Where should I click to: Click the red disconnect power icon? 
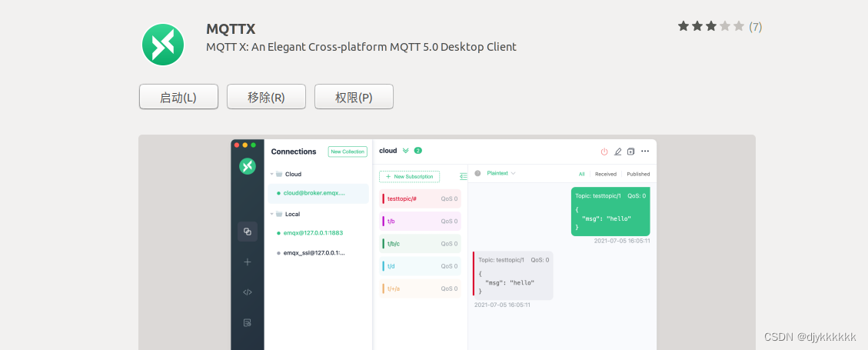point(604,152)
